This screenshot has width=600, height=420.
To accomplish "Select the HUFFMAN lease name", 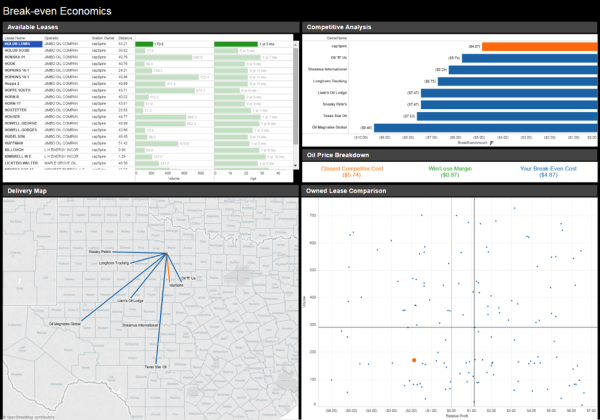I will [14, 143].
